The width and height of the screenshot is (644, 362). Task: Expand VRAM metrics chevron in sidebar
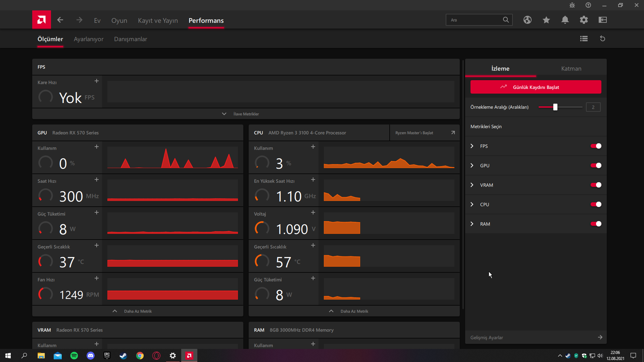[472, 185]
